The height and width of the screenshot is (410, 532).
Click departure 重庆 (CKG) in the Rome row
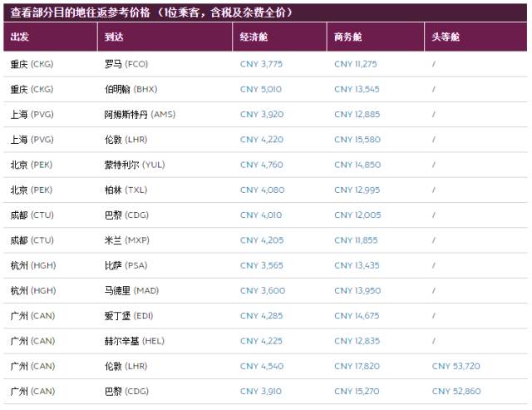pyautogui.click(x=32, y=64)
